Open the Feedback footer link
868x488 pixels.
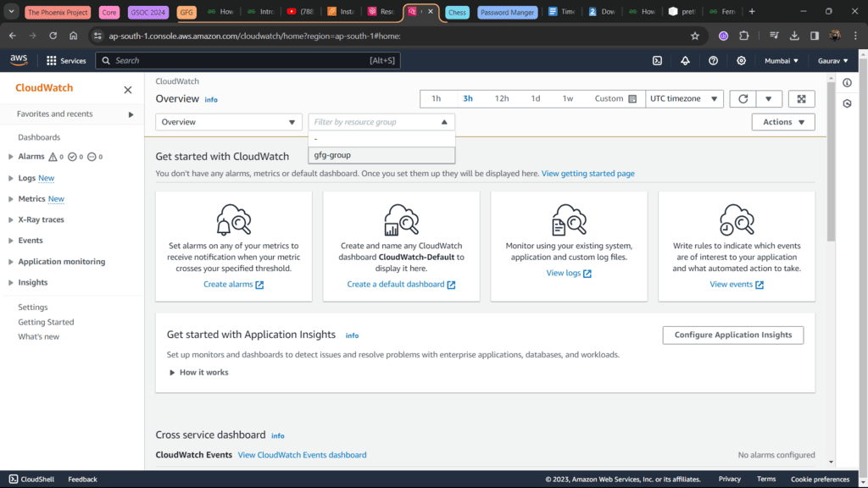click(82, 480)
